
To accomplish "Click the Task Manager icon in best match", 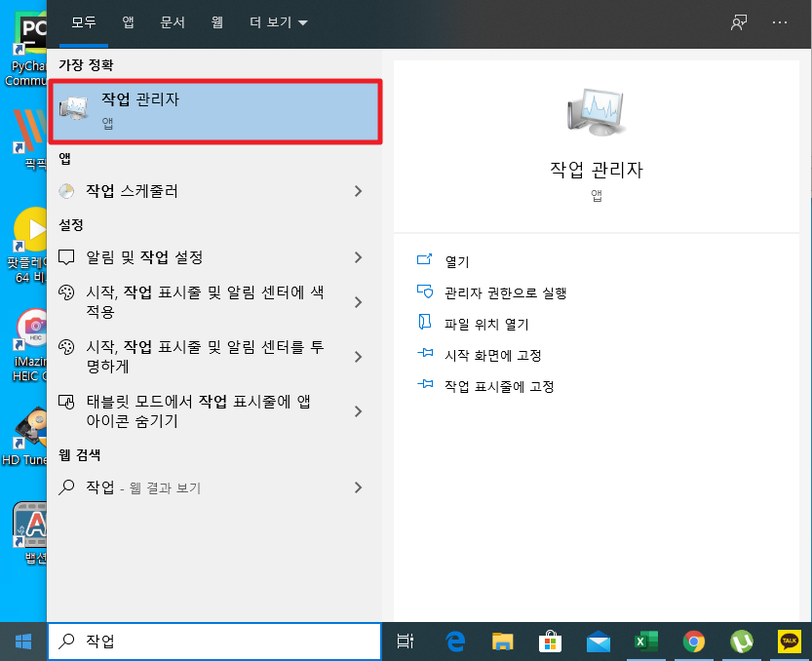I will 74,108.
